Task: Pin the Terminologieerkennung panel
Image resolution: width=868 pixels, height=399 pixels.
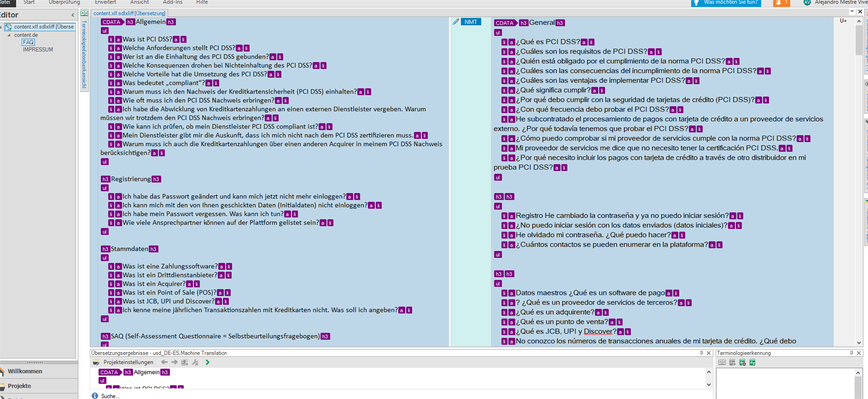Action: coord(852,353)
